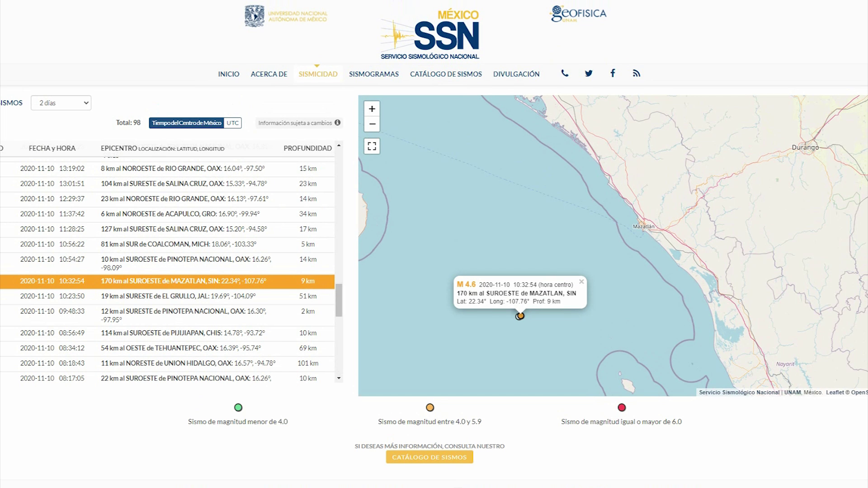Click the FECHA y HORA column header

[x=52, y=148]
